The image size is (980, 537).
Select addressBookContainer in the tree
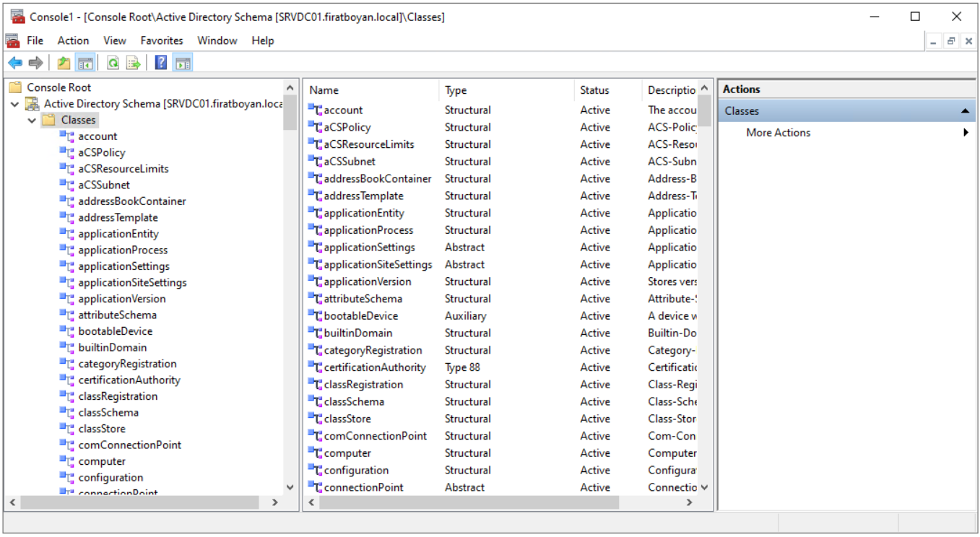(x=132, y=201)
